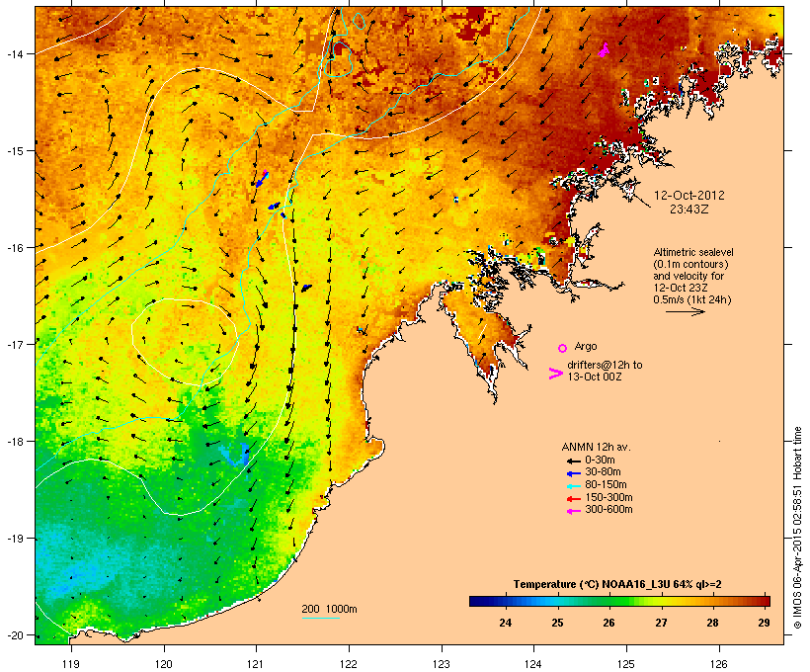Click the '30-80m' depth label
This screenshot has height=672, width=810.
(x=603, y=472)
